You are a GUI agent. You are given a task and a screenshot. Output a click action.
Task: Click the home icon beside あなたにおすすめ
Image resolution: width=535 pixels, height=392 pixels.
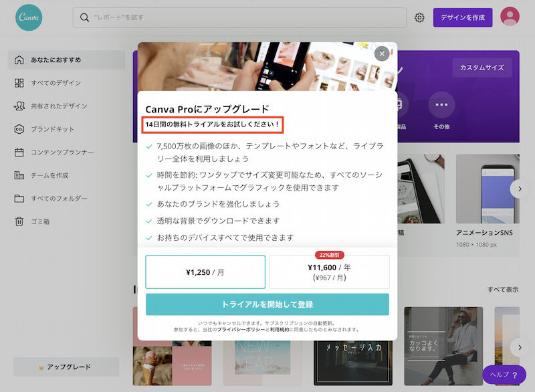pyautogui.click(x=19, y=60)
